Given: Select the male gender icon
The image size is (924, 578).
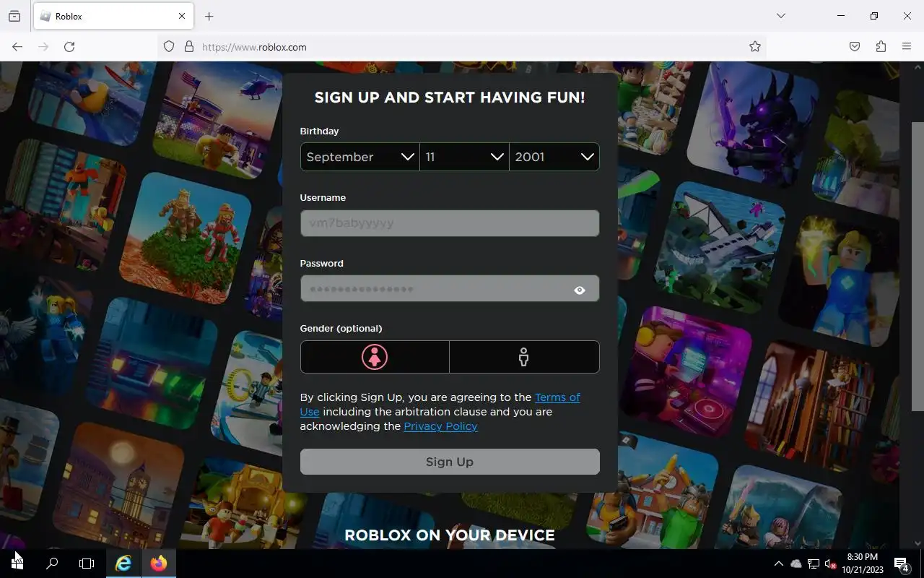Looking at the screenshot, I should 524,357.
